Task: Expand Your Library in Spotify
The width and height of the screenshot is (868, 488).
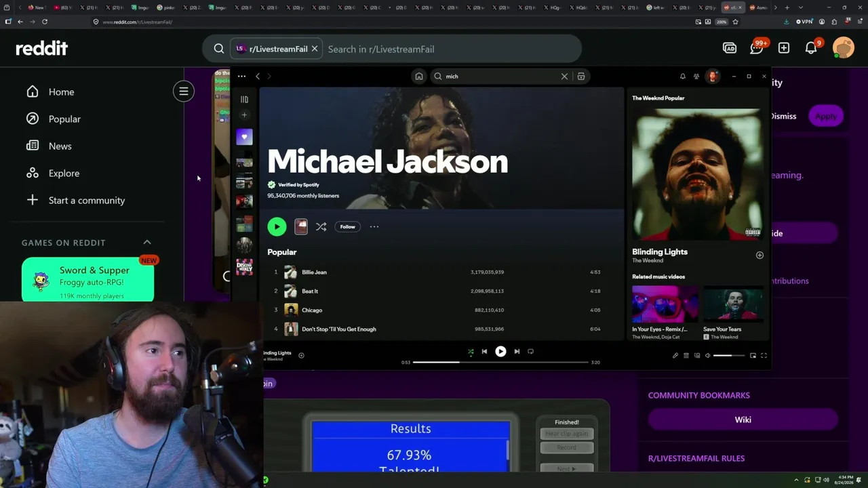Action: click(244, 100)
